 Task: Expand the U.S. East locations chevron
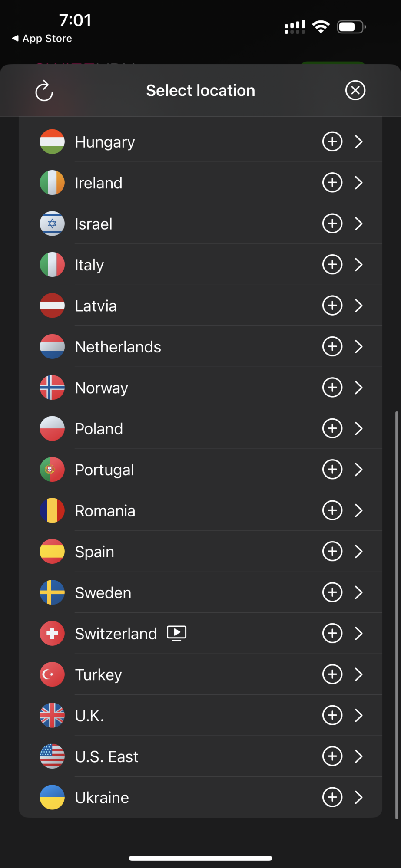pos(358,756)
